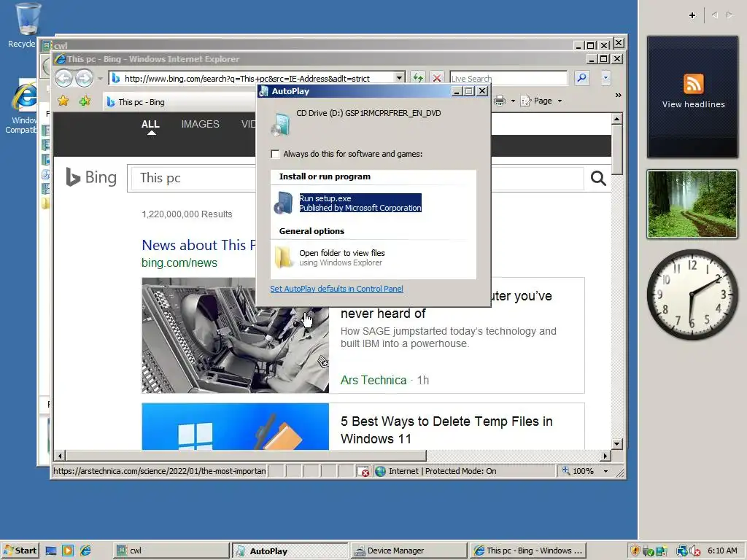Click the red Stop icon in IE
This screenshot has width=747, height=560.
[x=437, y=77]
